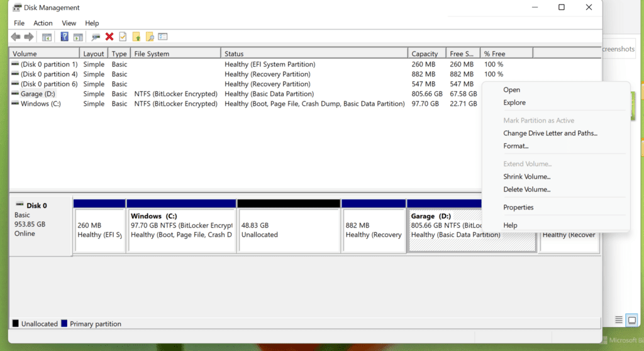The width and height of the screenshot is (644, 351).
Task: Click the red X Delete toolbar icon
Action: pyautogui.click(x=109, y=36)
